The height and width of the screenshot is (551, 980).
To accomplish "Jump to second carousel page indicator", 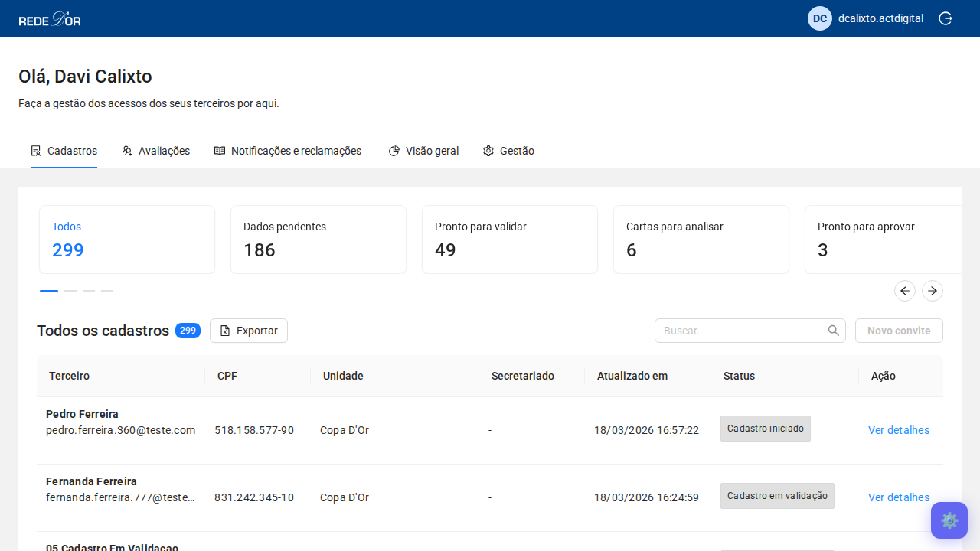I will pyautogui.click(x=70, y=291).
